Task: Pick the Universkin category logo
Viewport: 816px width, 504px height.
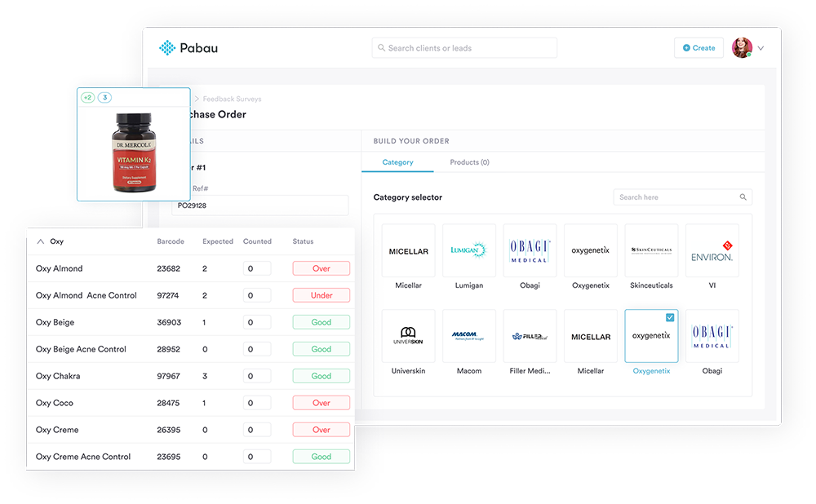Action: tap(408, 336)
